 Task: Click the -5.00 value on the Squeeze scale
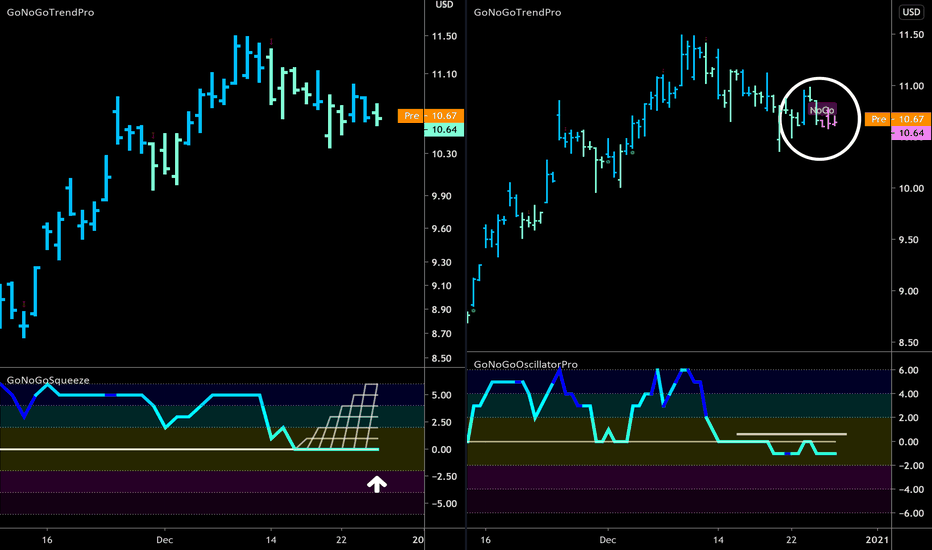pos(443,504)
